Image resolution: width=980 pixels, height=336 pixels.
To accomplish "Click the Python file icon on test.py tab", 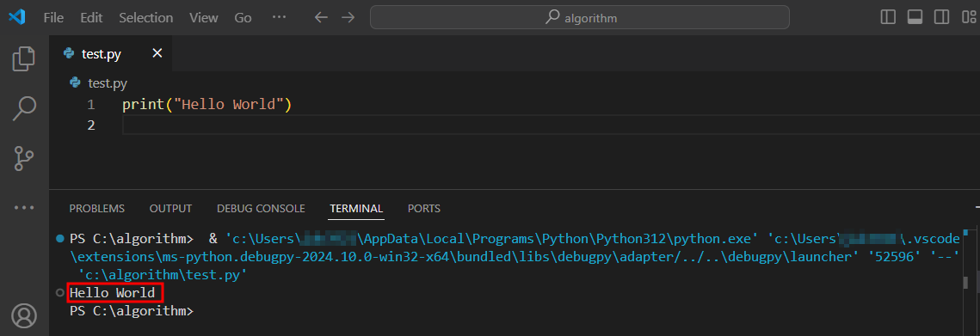I will point(69,54).
